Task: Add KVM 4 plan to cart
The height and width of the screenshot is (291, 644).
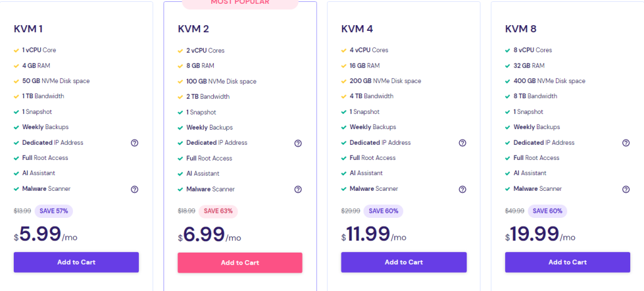Action: click(404, 262)
